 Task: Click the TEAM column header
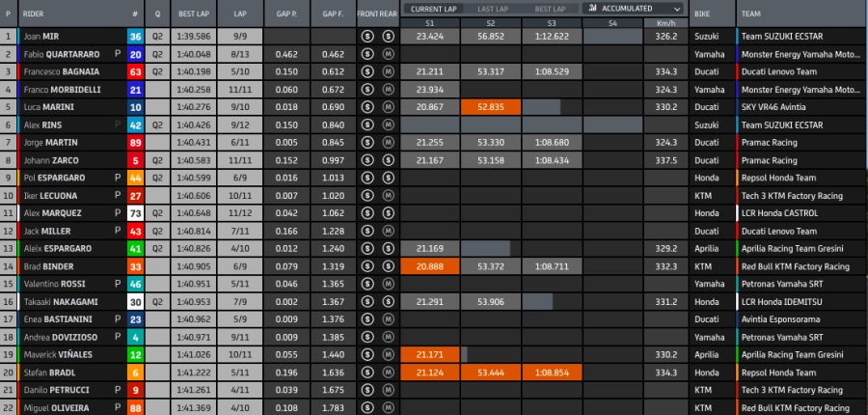click(x=752, y=14)
